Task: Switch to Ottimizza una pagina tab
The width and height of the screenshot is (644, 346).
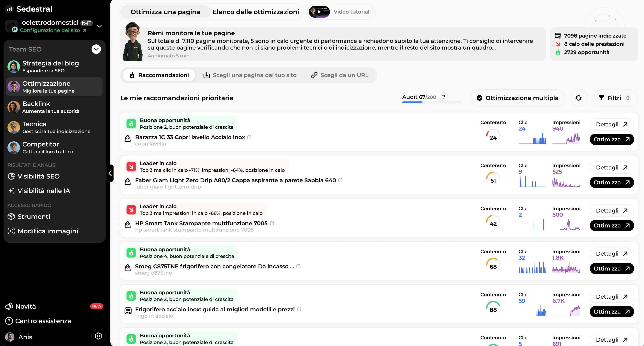Action: (x=165, y=12)
